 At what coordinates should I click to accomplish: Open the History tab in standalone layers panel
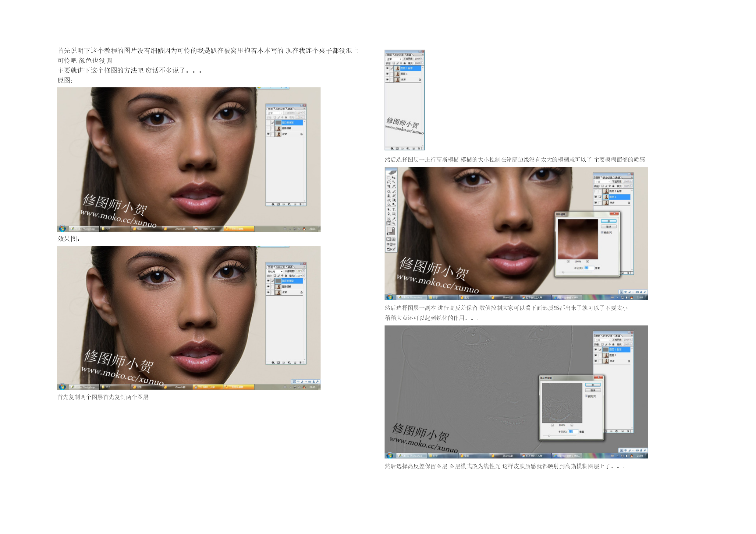click(399, 55)
